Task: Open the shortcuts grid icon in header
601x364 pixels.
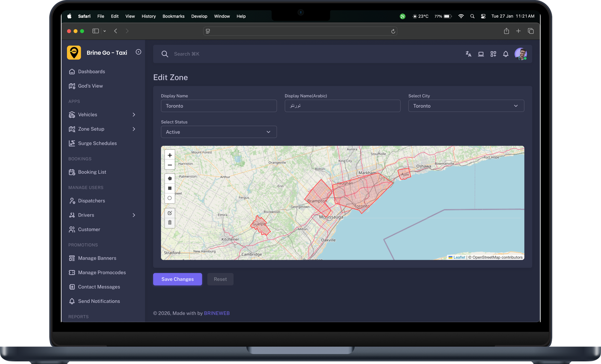Action: pos(493,54)
